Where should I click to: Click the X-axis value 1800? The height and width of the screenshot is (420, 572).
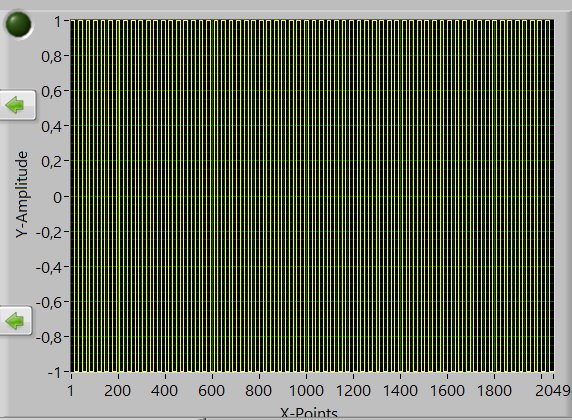click(x=495, y=391)
